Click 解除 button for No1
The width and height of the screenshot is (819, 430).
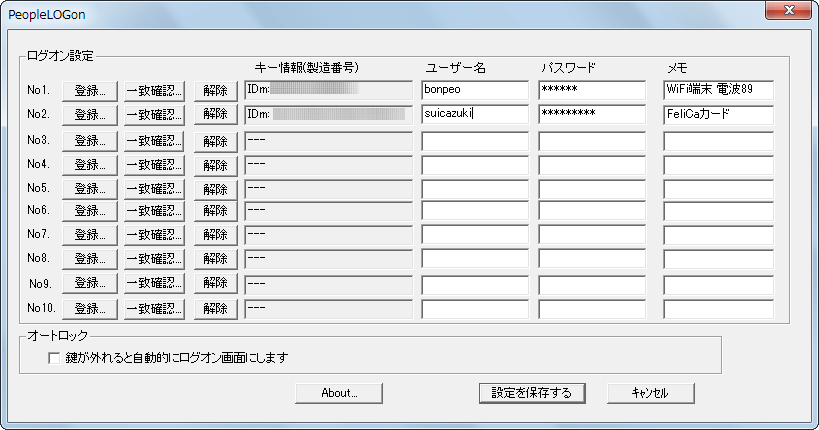(x=216, y=91)
